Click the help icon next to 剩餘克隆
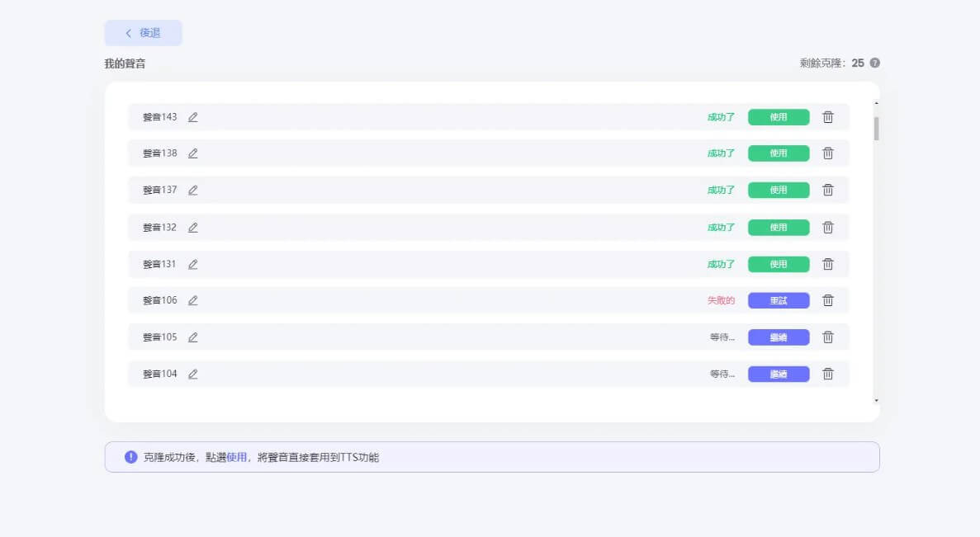The width and height of the screenshot is (980, 537). [875, 64]
